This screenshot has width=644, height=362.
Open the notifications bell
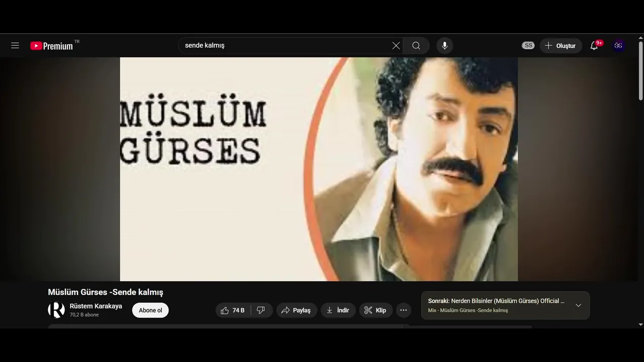tap(595, 46)
